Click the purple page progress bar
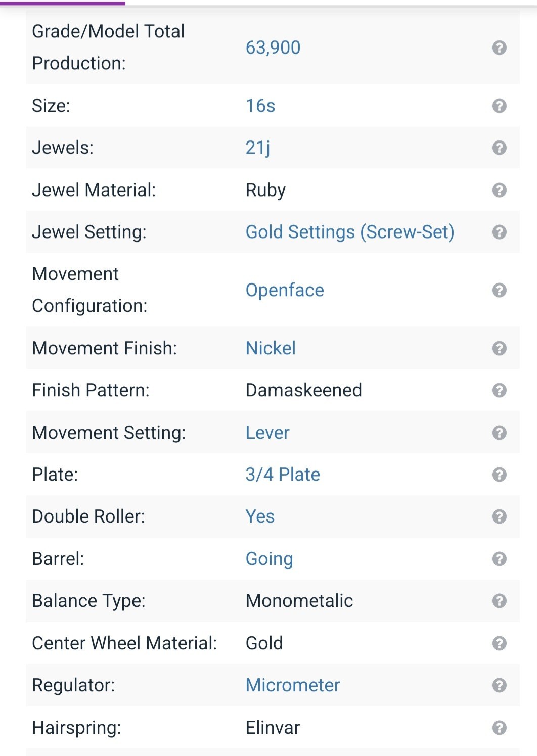This screenshot has height=756, width=537. coord(63,3)
